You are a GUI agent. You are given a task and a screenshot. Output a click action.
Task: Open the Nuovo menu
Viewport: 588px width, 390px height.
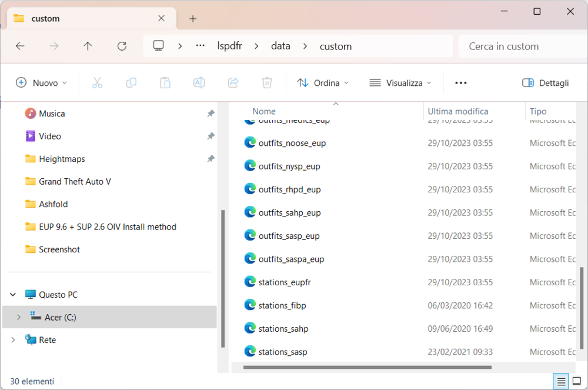41,82
